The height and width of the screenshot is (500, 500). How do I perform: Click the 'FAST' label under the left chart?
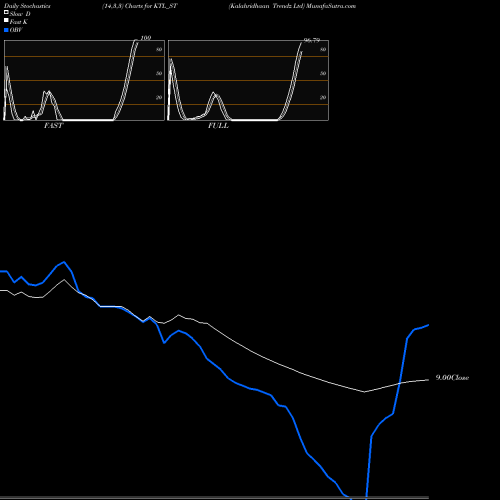[x=53, y=125]
